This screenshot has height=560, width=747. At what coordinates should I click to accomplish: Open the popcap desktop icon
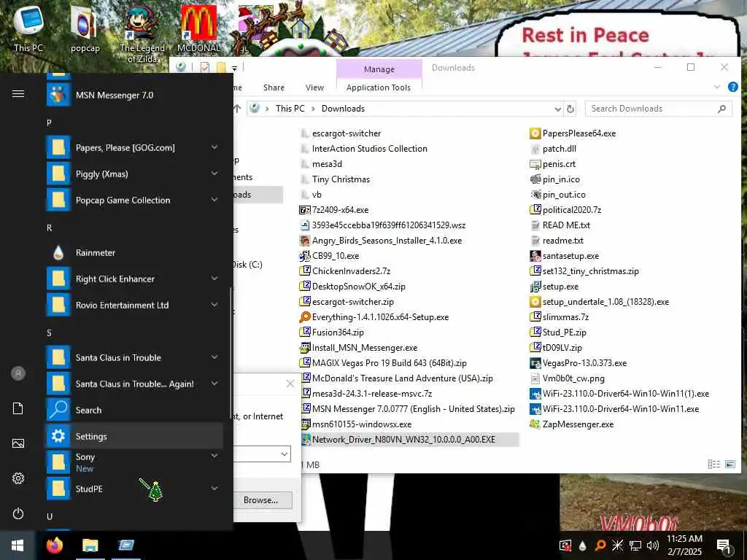pos(85,29)
